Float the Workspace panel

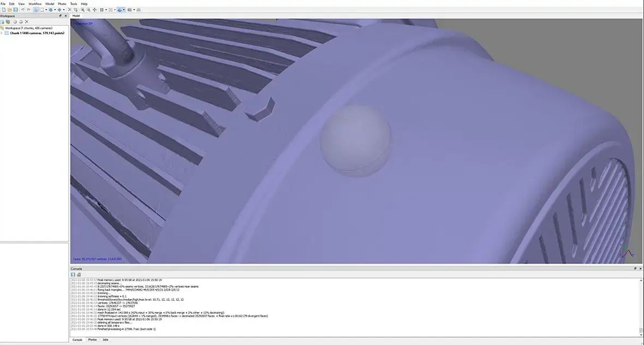61,16
